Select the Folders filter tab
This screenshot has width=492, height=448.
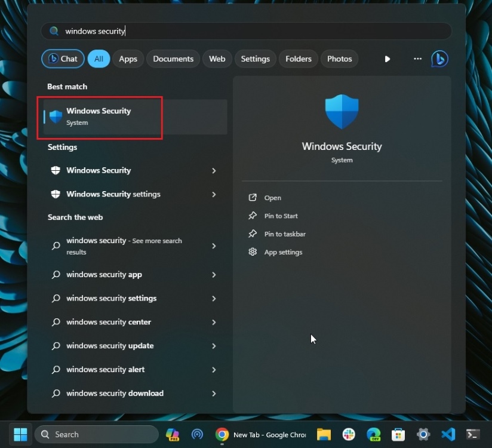click(298, 59)
